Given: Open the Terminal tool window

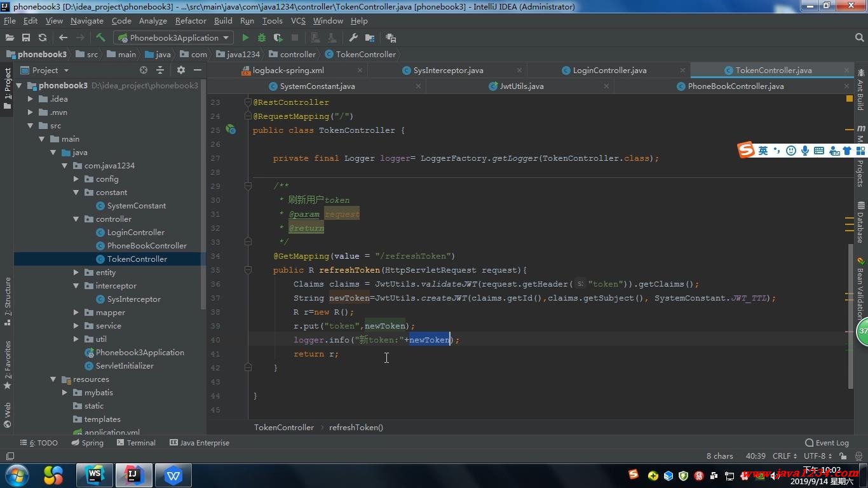Looking at the screenshot, I should click(x=135, y=443).
